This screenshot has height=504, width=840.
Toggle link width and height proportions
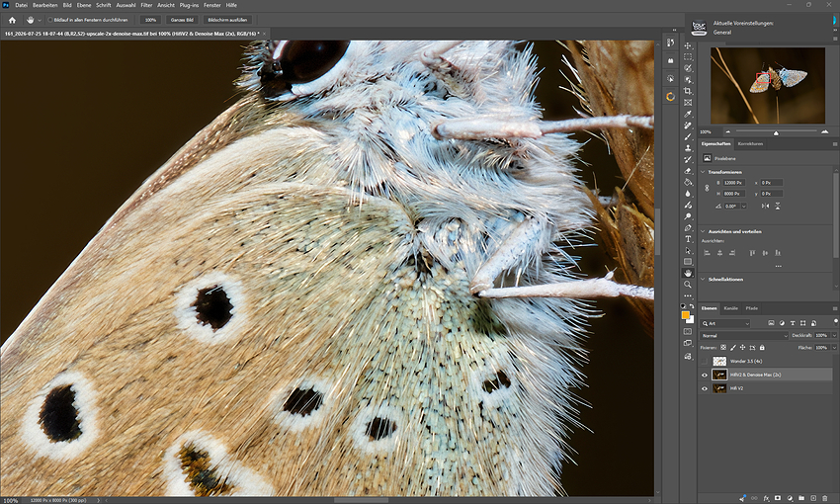(x=707, y=188)
